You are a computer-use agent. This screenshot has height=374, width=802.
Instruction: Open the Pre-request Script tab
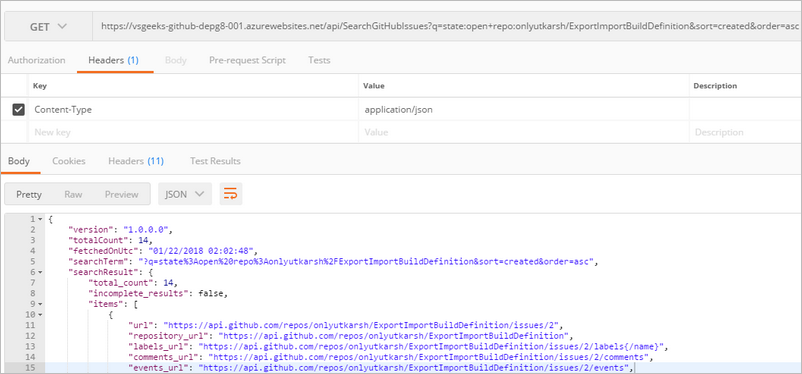[247, 60]
